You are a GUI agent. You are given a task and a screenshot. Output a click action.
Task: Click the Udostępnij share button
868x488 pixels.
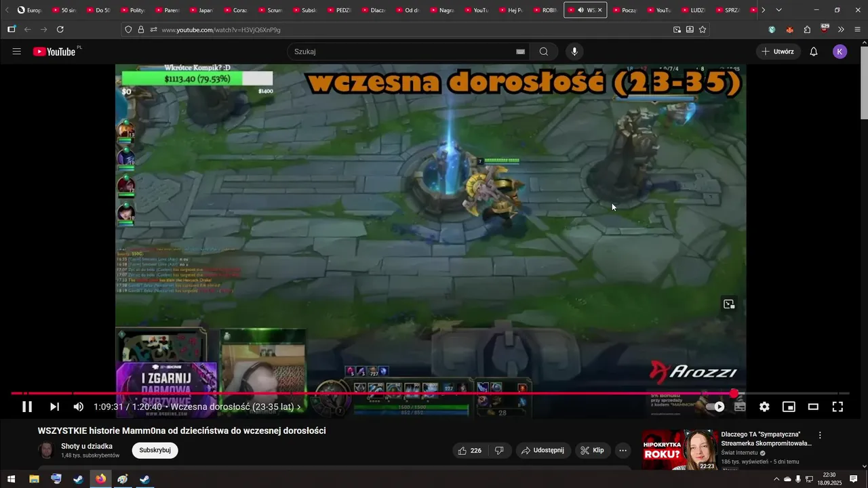point(543,450)
